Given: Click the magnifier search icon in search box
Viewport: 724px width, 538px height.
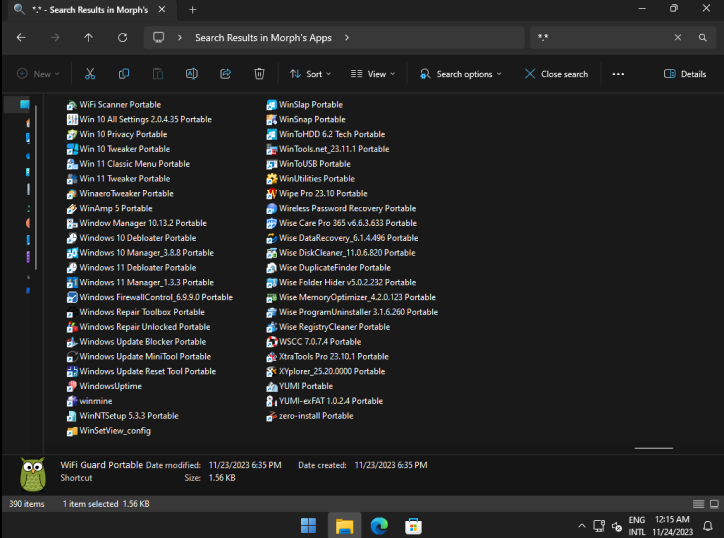Looking at the screenshot, I should [702, 37].
